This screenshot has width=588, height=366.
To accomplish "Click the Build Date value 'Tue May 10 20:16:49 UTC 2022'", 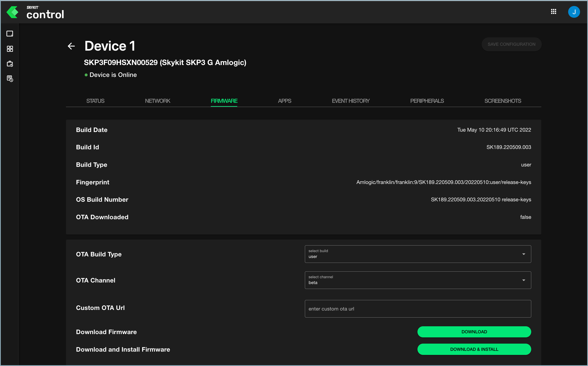I will pos(494,130).
